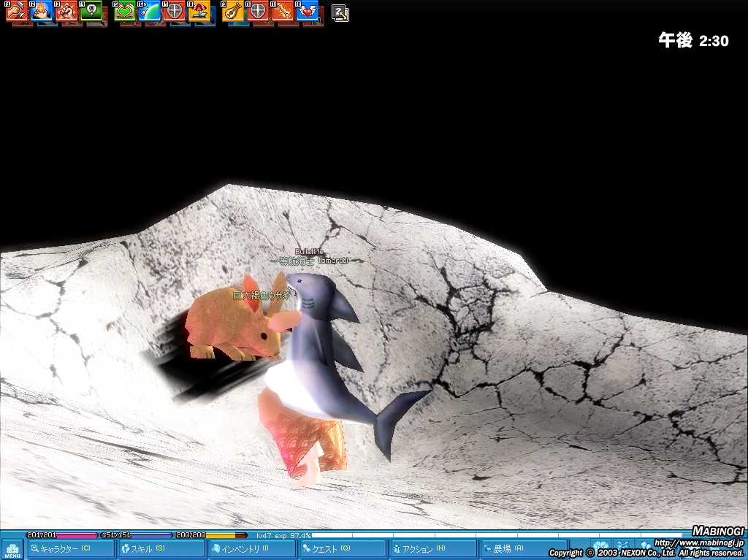Use the F9 lute instrument skill icon
Image resolution: width=748 pixels, height=560 pixels.
(x=232, y=10)
